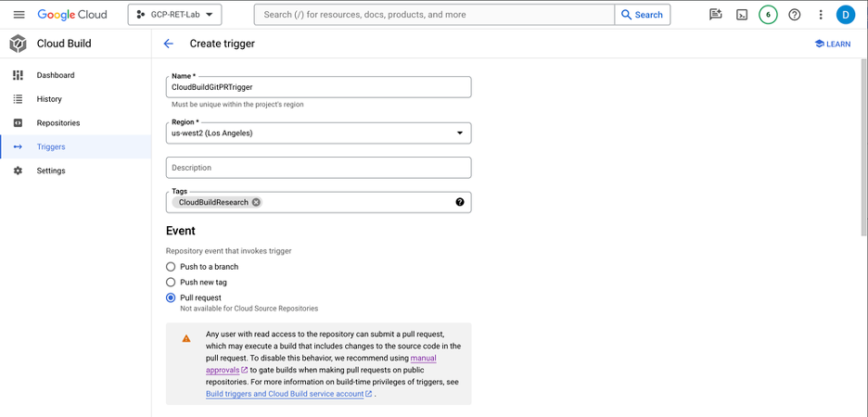Click the Dashboard sidebar icon
The width and height of the screenshot is (868, 417).
(18, 75)
